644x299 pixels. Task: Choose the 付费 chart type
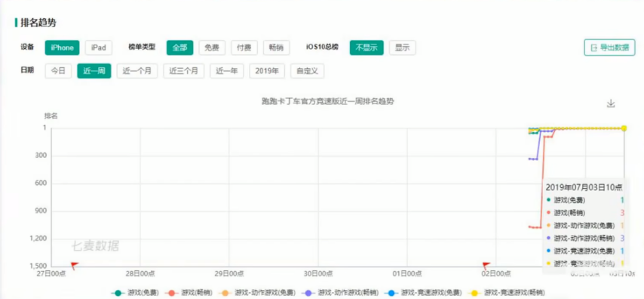point(244,48)
